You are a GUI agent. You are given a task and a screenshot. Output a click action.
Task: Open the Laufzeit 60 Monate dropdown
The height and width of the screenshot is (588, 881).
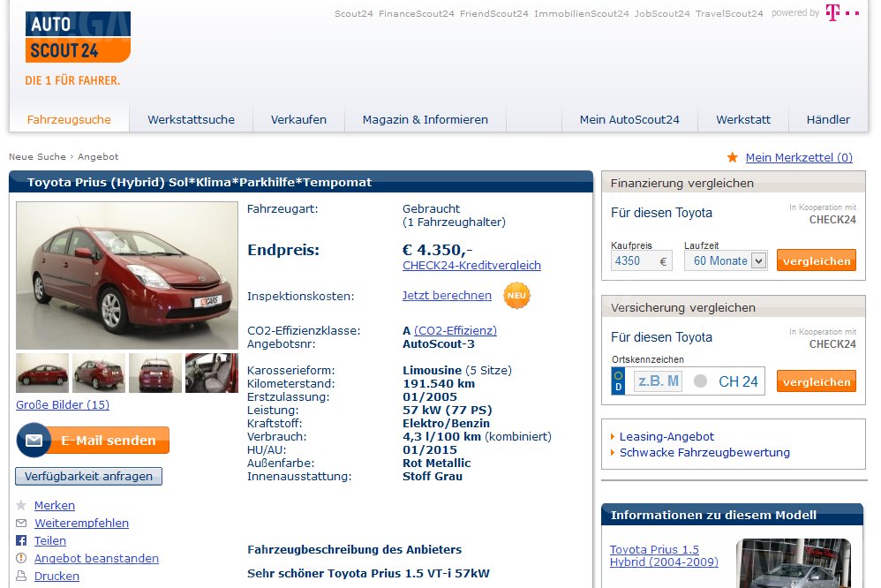point(725,260)
